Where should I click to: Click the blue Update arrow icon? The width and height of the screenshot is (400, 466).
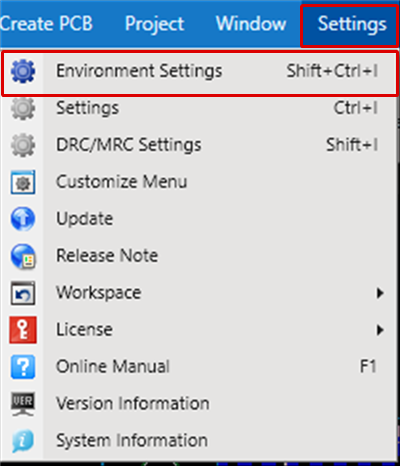click(23, 219)
